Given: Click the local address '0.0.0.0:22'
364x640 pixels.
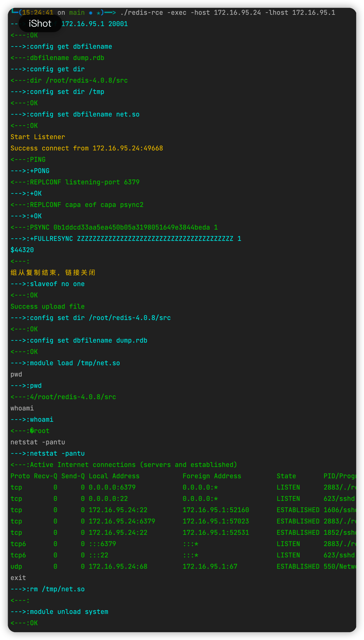Looking at the screenshot, I should (x=108, y=498).
